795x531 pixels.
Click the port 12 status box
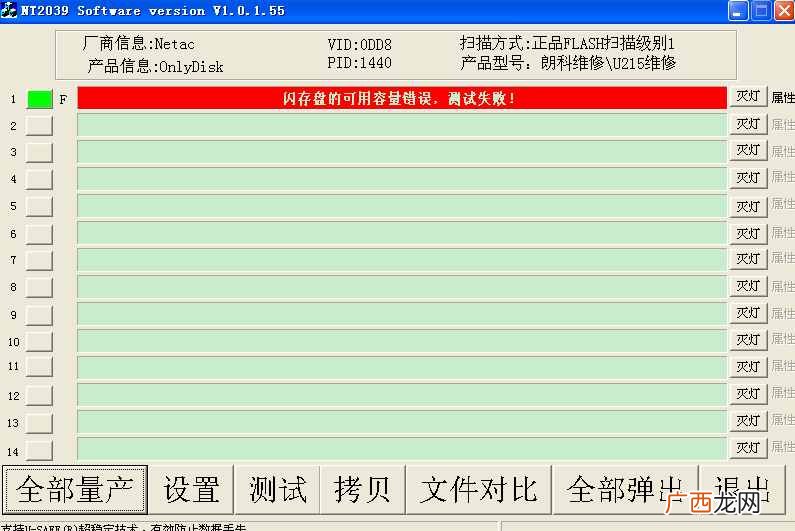tap(40, 396)
